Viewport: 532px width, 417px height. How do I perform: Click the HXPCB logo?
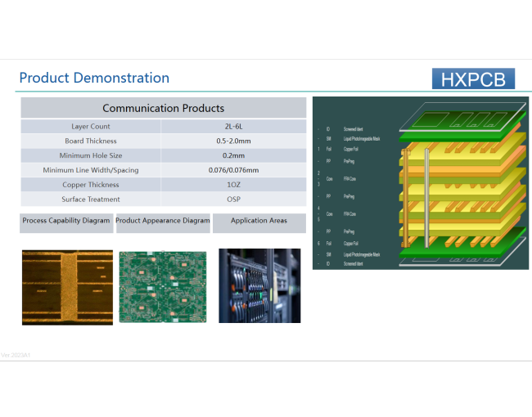(x=473, y=78)
